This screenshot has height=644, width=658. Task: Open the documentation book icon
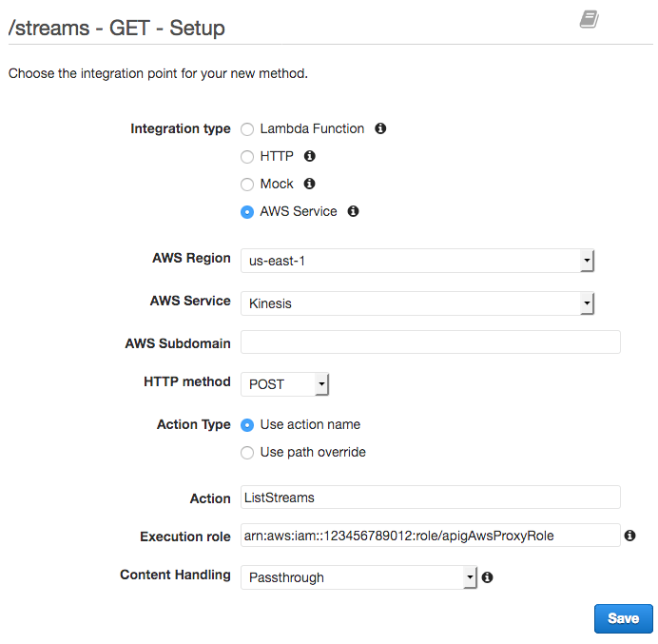tap(590, 19)
